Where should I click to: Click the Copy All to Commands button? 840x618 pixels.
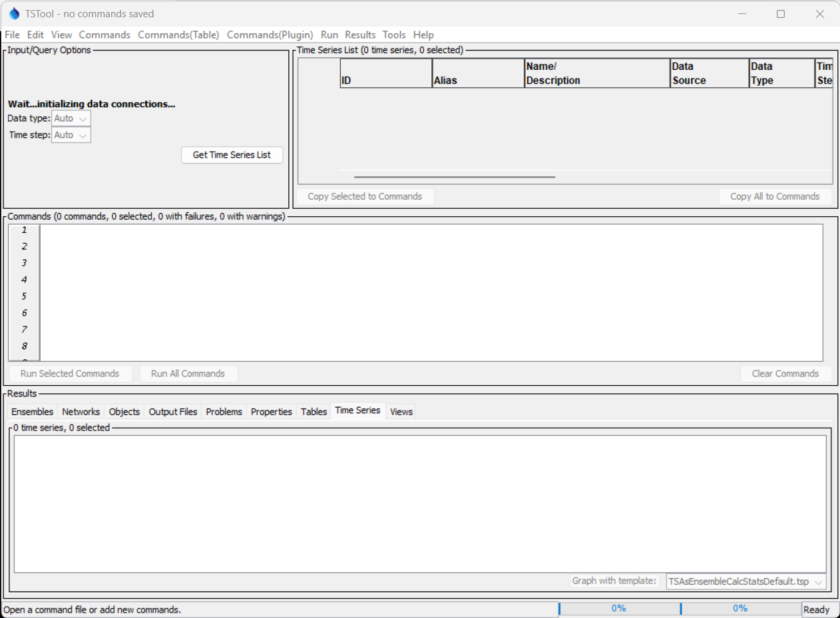click(x=775, y=196)
